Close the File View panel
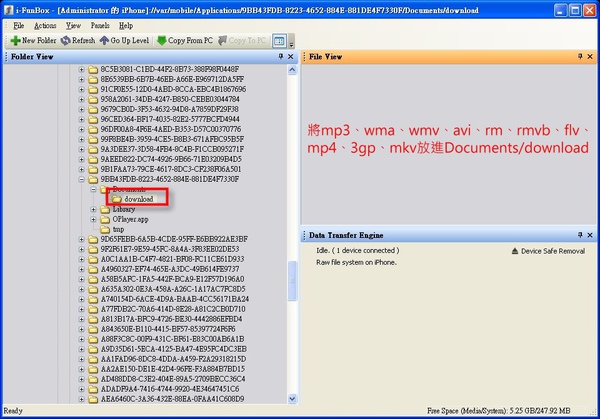The width and height of the screenshot is (600, 419). click(x=591, y=58)
